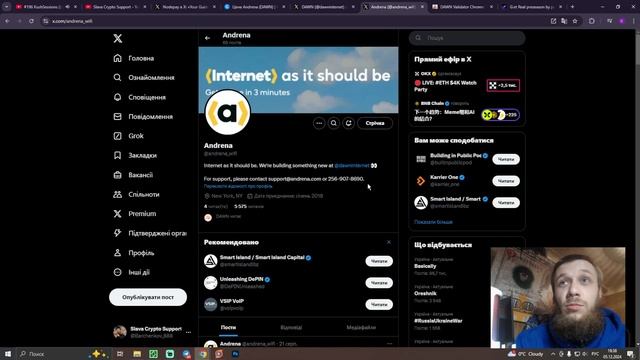
Task: Open the @dawninternet mention link in bio
Action: [352, 166]
